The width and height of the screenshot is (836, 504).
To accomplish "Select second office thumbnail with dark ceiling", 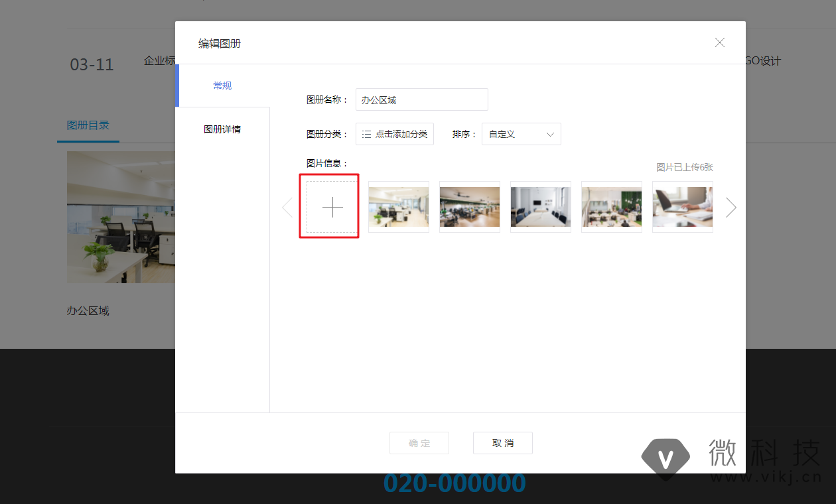I will coord(470,207).
